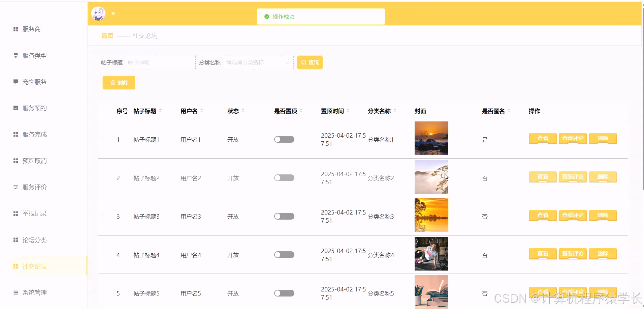Open fitness cover thumbnail of 帖子标题4
This screenshot has width=644, height=309.
click(431, 254)
